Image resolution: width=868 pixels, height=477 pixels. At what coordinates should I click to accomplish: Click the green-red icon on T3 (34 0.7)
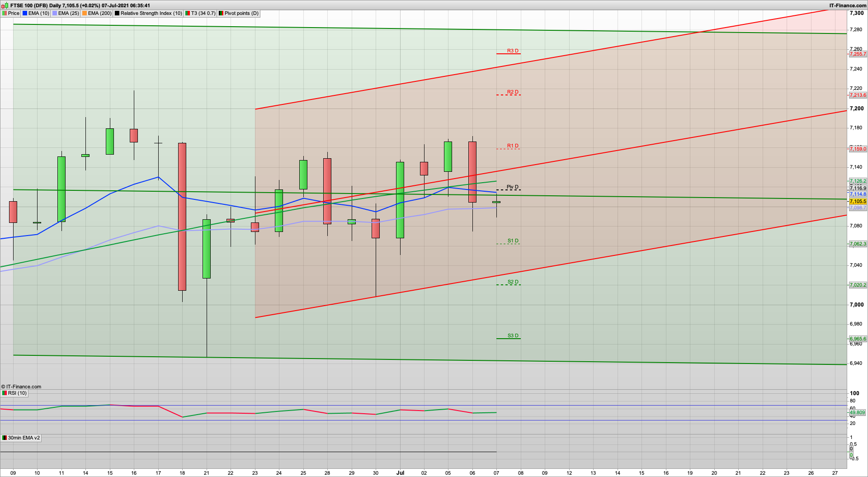(187, 14)
